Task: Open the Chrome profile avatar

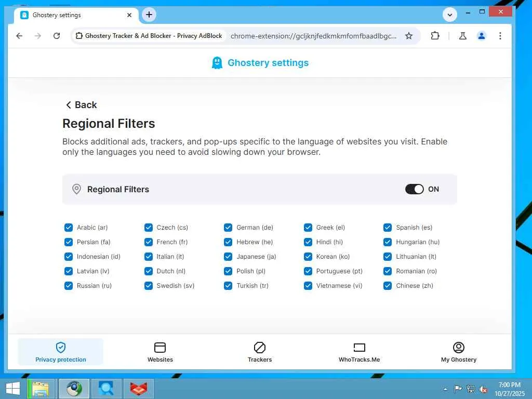Action: tap(481, 36)
